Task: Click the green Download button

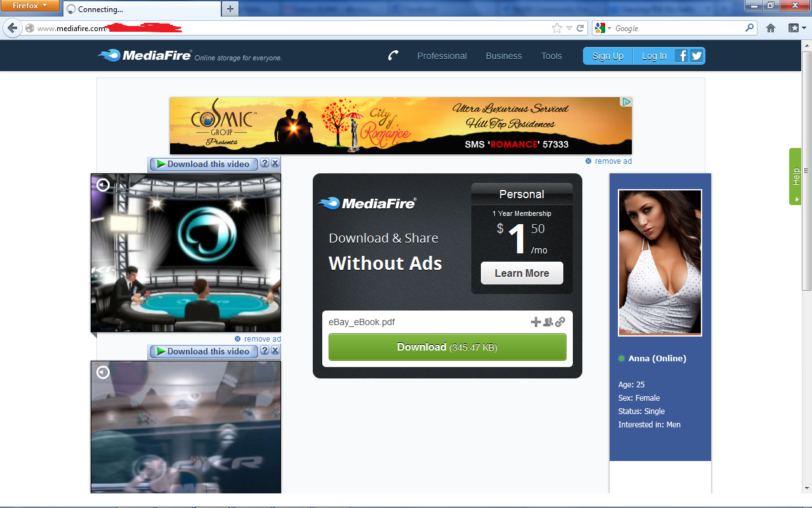Action: pyautogui.click(x=447, y=347)
